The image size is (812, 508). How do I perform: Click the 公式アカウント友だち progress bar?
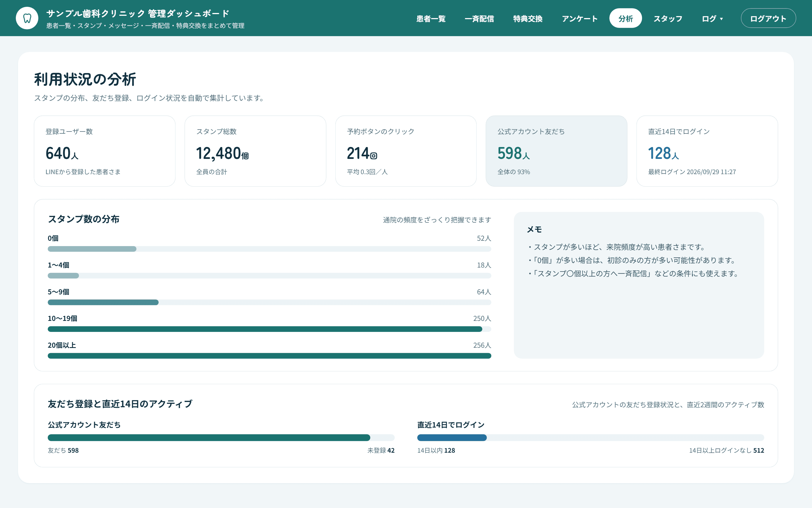click(x=221, y=437)
